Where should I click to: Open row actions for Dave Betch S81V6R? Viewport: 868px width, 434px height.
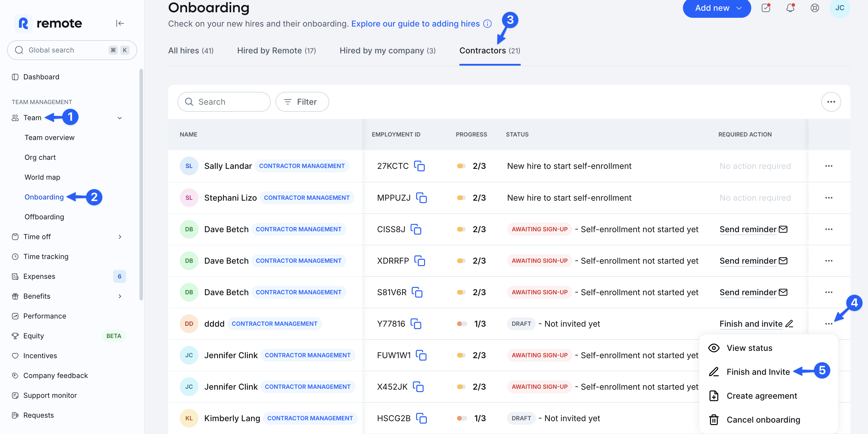pyautogui.click(x=829, y=292)
